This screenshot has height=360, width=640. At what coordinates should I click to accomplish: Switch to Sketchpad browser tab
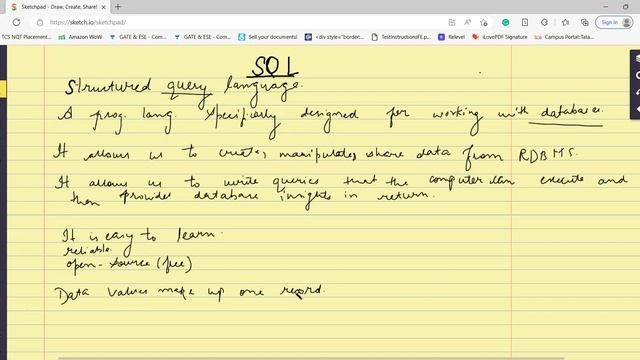coord(58,7)
